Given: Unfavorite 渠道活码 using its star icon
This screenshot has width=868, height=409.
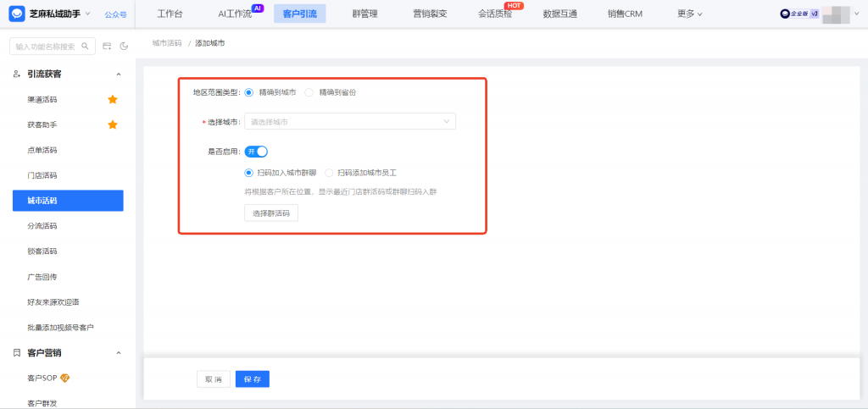Looking at the screenshot, I should [112, 99].
